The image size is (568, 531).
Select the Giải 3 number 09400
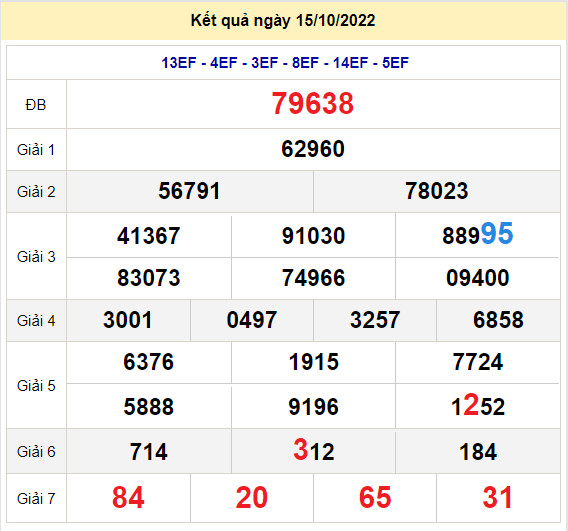[478, 278]
